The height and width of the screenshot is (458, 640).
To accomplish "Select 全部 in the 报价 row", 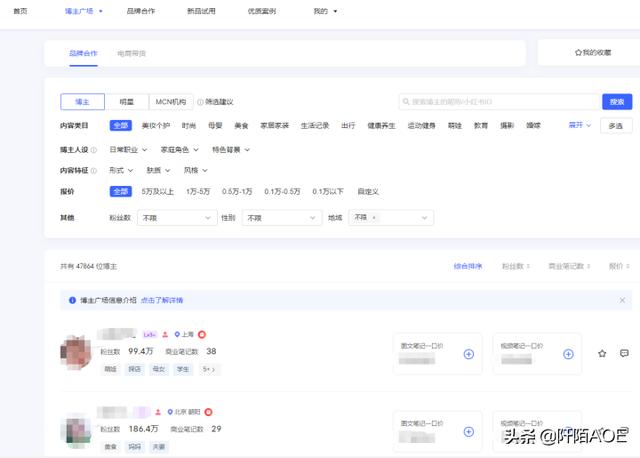I will click(x=120, y=191).
